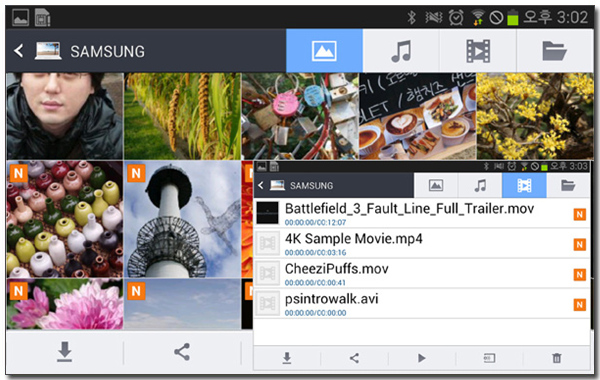Open the rice plants photo thumbnail
Viewport: 600px width, 380px height.
pos(183,116)
